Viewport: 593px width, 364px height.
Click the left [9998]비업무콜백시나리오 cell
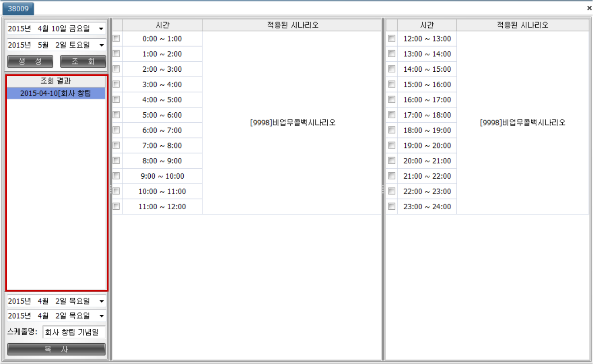pyautogui.click(x=292, y=123)
